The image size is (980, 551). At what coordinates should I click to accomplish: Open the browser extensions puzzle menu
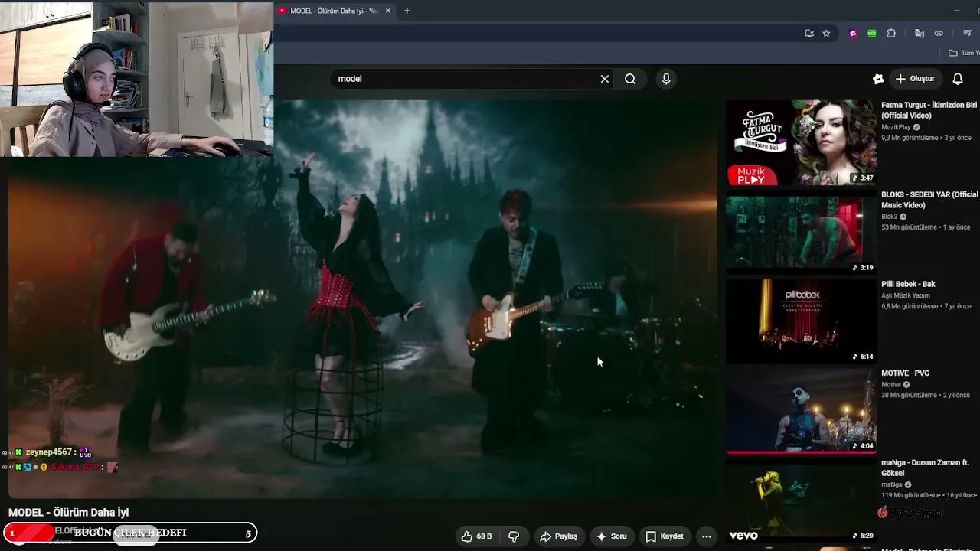pos(891,34)
